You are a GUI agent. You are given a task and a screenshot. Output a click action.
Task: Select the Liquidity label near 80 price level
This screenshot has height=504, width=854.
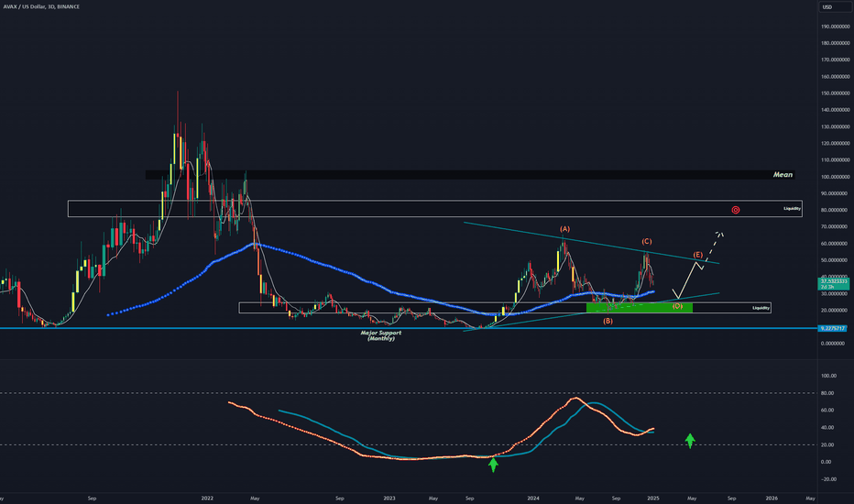coord(792,208)
